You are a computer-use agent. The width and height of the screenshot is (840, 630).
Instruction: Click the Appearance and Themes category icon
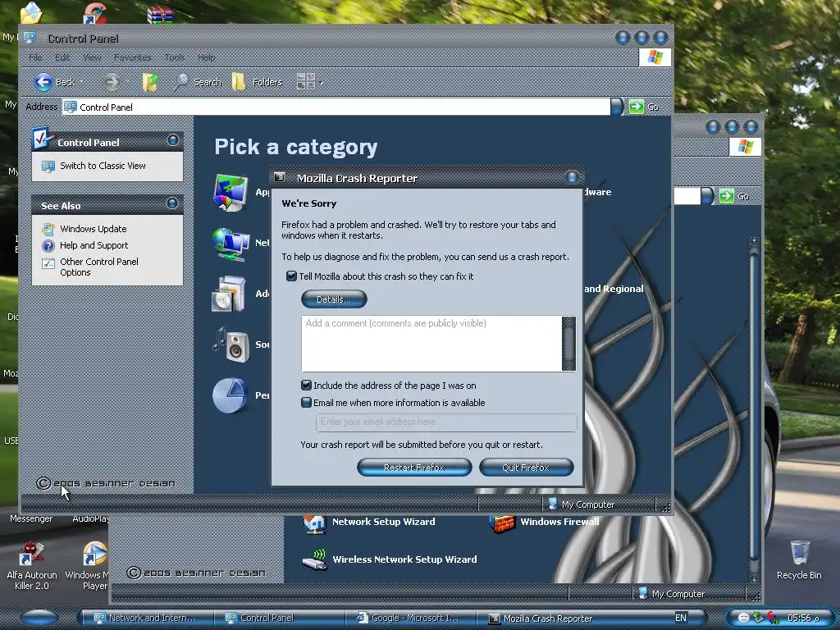tap(231, 192)
